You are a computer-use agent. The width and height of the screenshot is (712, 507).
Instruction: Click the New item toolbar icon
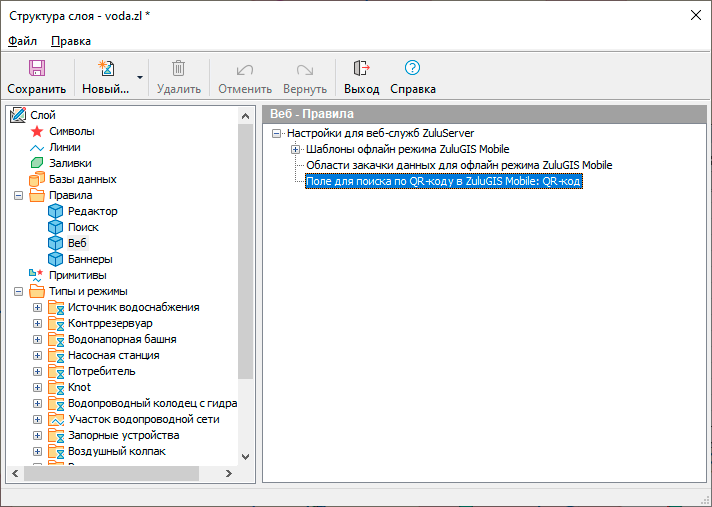click(105, 69)
